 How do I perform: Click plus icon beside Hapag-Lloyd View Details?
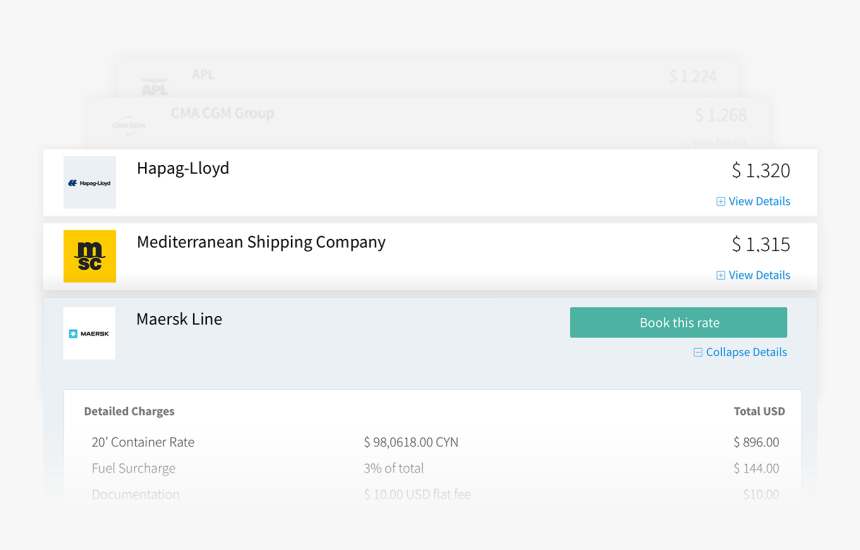(x=720, y=202)
